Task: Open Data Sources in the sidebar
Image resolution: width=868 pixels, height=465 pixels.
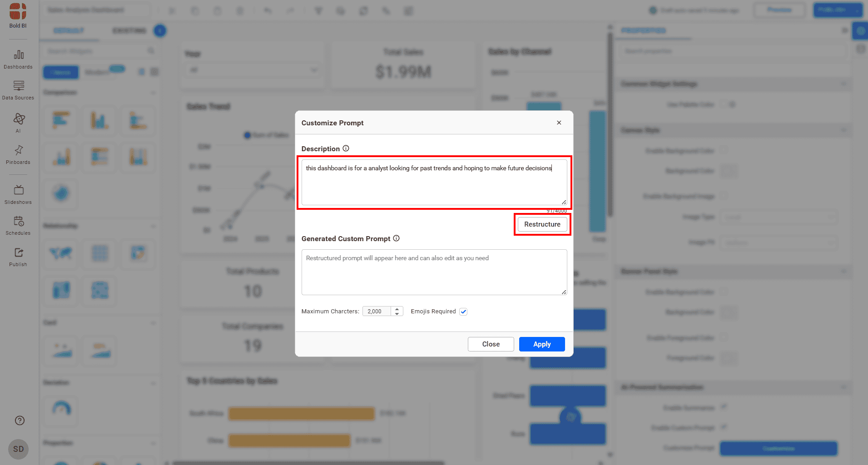Action: pos(18,90)
